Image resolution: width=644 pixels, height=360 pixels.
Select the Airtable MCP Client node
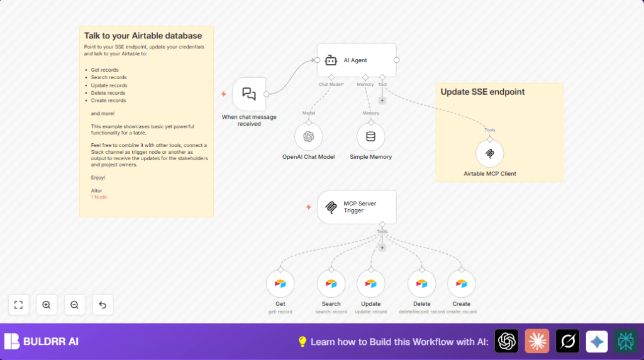tap(489, 153)
